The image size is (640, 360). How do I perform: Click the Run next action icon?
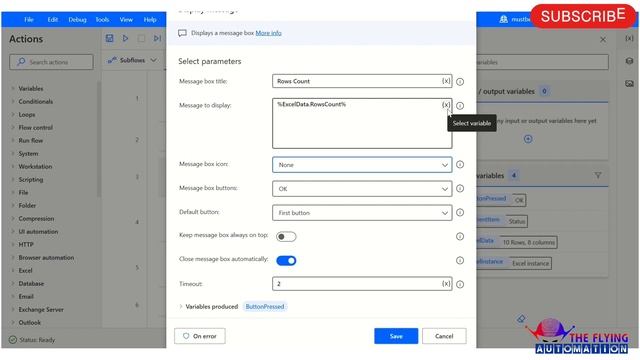click(157, 38)
